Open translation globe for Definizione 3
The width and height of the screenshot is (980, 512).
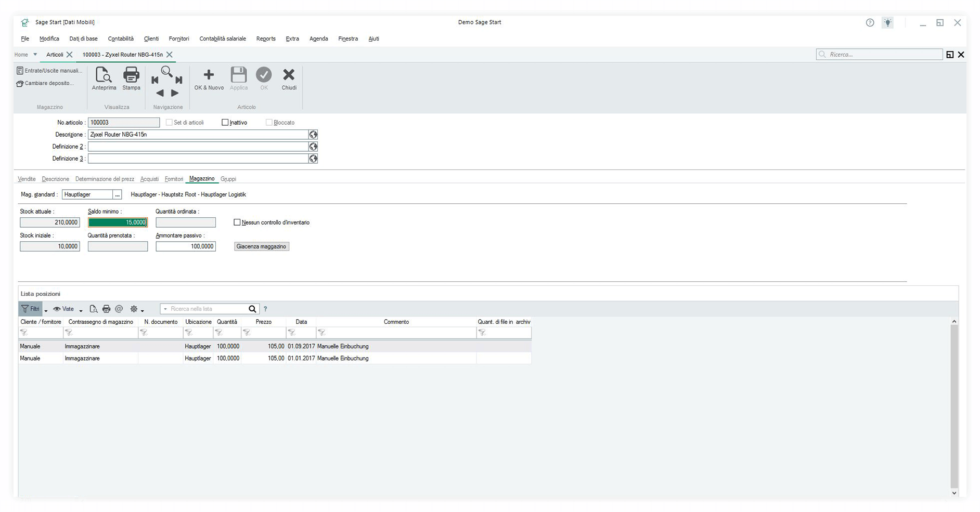(x=313, y=159)
